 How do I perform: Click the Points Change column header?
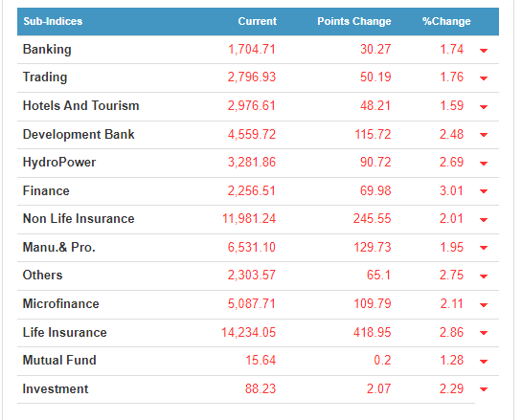click(x=354, y=21)
